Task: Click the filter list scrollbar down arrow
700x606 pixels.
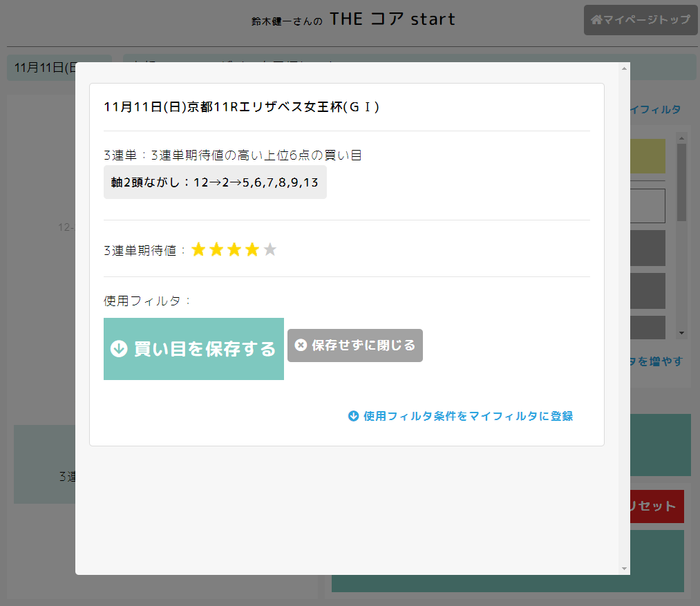Action: pos(682,333)
